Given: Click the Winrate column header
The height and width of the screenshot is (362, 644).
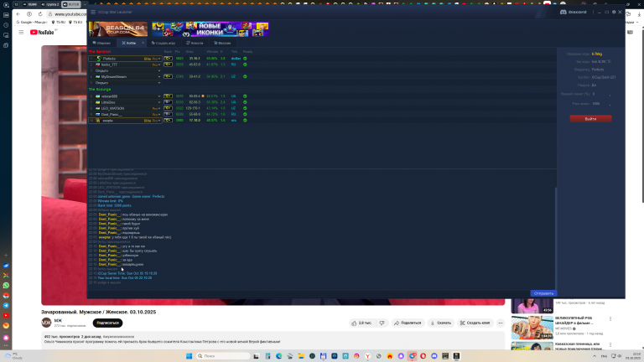Looking at the screenshot, I should [x=212, y=52].
